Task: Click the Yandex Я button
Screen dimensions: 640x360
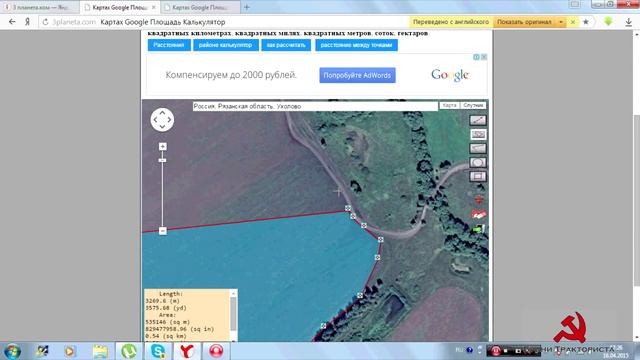Action: pyautogui.click(x=27, y=22)
